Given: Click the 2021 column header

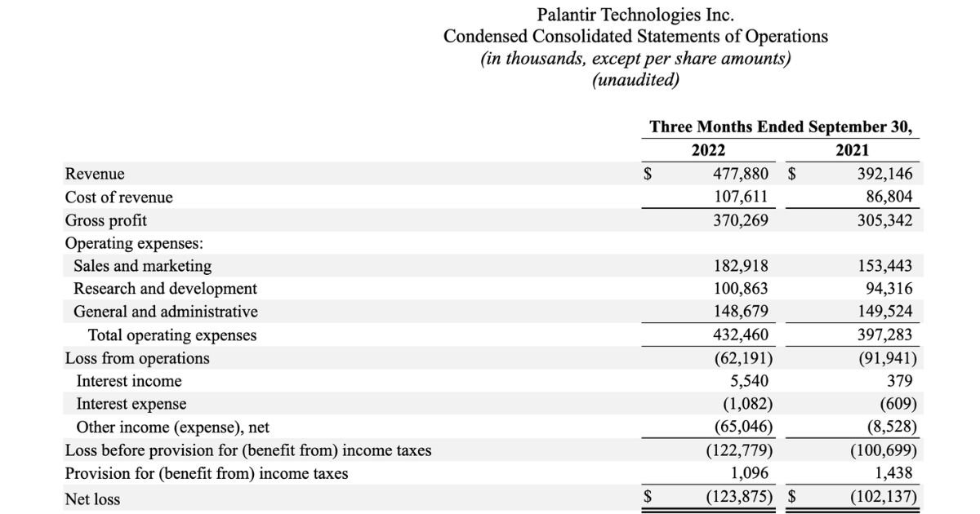Looking at the screenshot, I should [x=853, y=150].
